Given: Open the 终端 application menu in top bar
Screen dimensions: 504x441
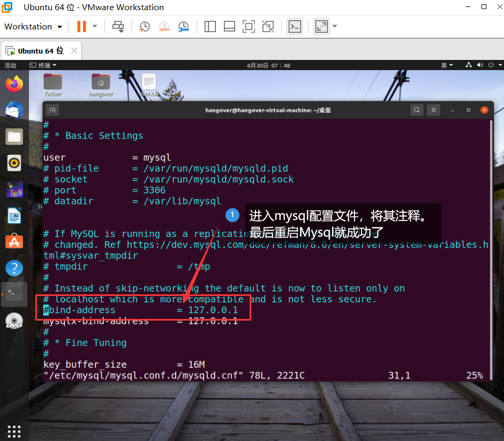Looking at the screenshot, I should (43, 65).
